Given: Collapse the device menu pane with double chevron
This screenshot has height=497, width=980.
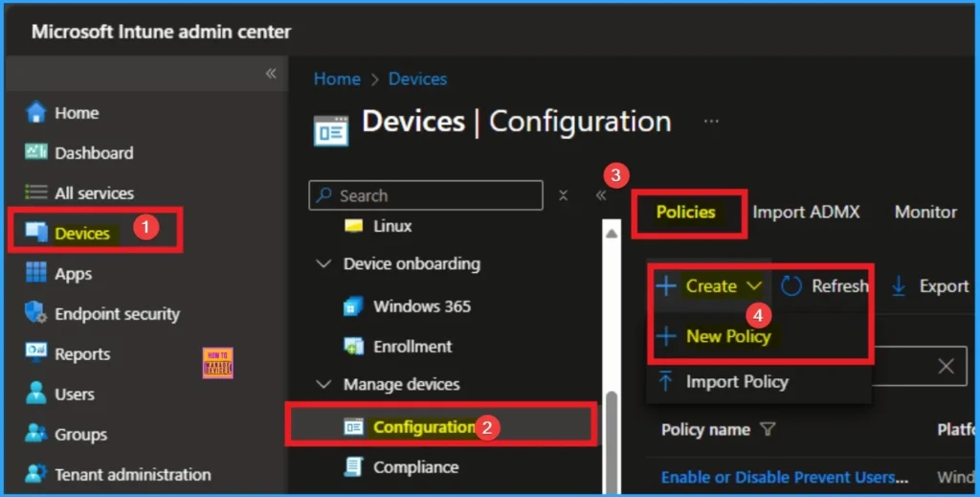Looking at the screenshot, I should coord(601,195).
